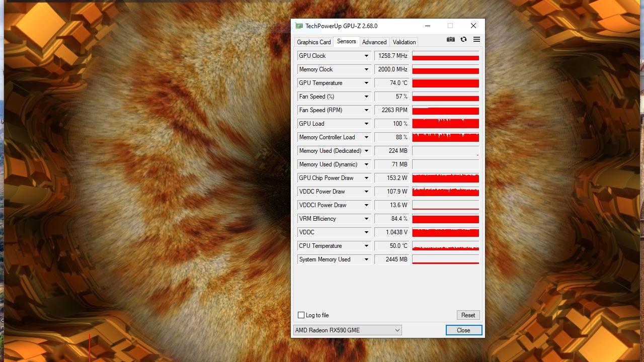
Task: Click the Memory Controller Load graph
Action: click(445, 137)
